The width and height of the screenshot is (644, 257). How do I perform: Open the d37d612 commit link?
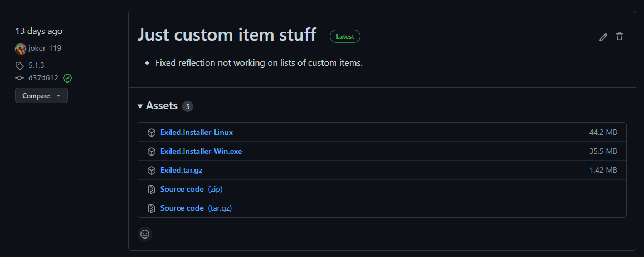(43, 78)
